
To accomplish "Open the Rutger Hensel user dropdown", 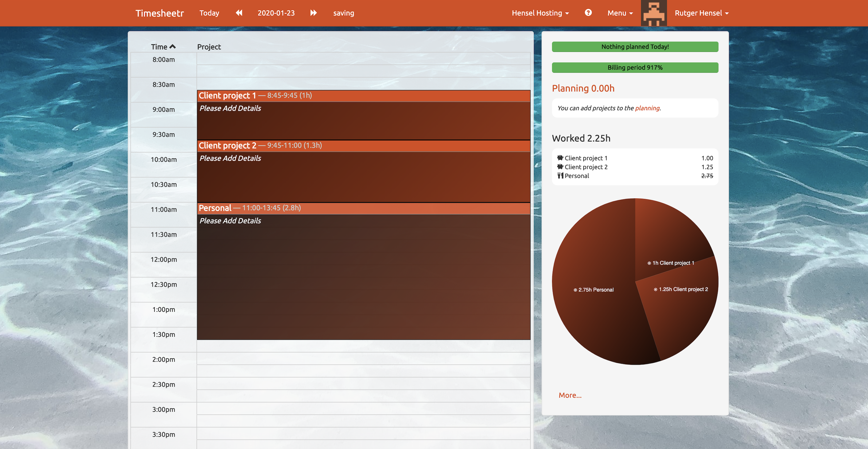I will point(701,13).
